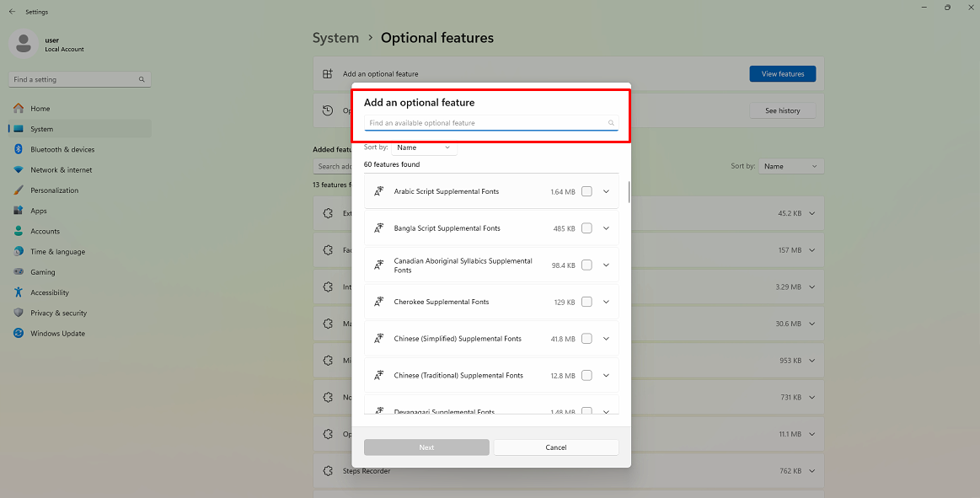
Task: Click the Accessibility figure icon
Action: pyautogui.click(x=19, y=292)
